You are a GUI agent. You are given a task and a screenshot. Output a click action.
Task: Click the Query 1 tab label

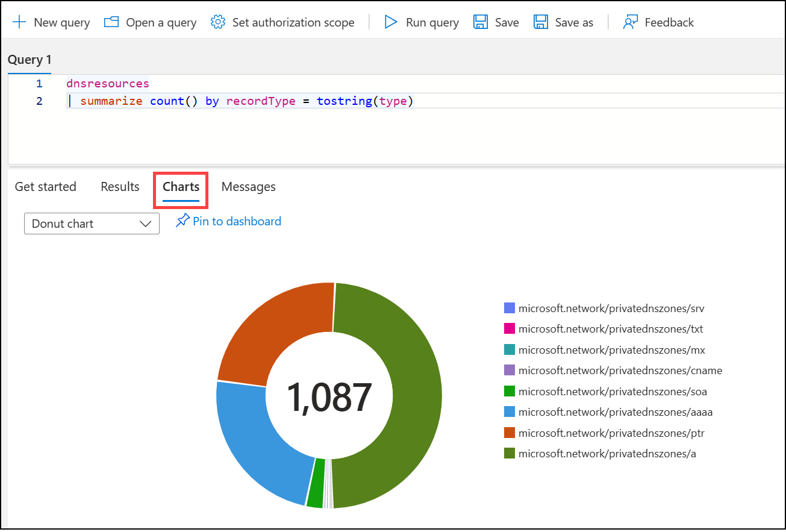pyautogui.click(x=29, y=59)
